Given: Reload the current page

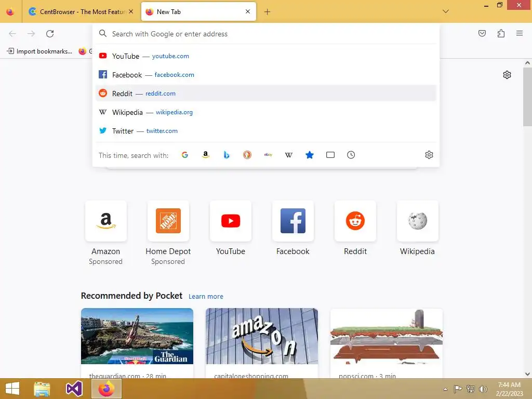Looking at the screenshot, I should tap(50, 34).
